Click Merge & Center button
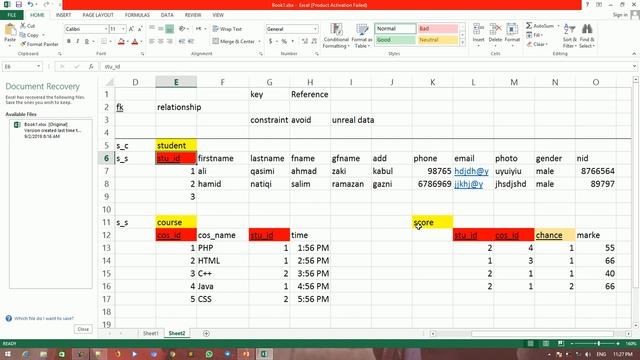Viewport: 640px width, 360px height. pos(233,41)
